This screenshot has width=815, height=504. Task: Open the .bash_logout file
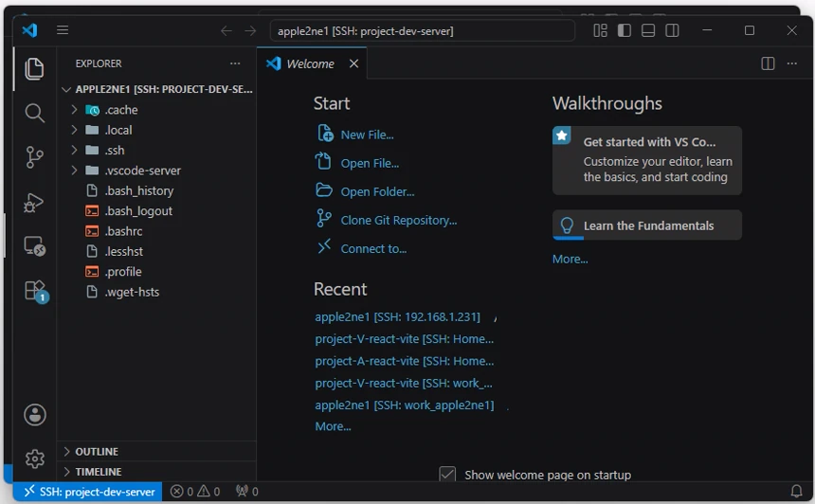coord(157,211)
